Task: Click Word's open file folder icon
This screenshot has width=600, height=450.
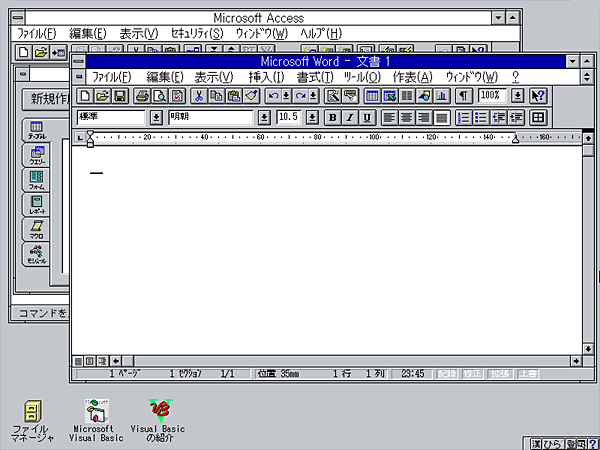Action: coord(103,96)
